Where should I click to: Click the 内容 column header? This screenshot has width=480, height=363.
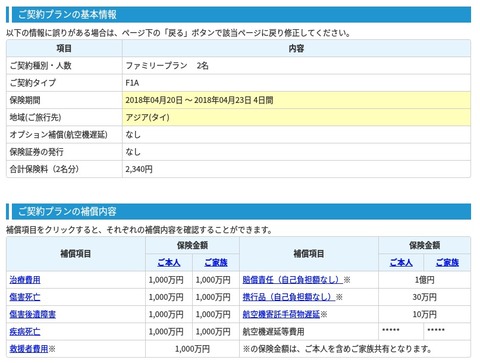296,49
